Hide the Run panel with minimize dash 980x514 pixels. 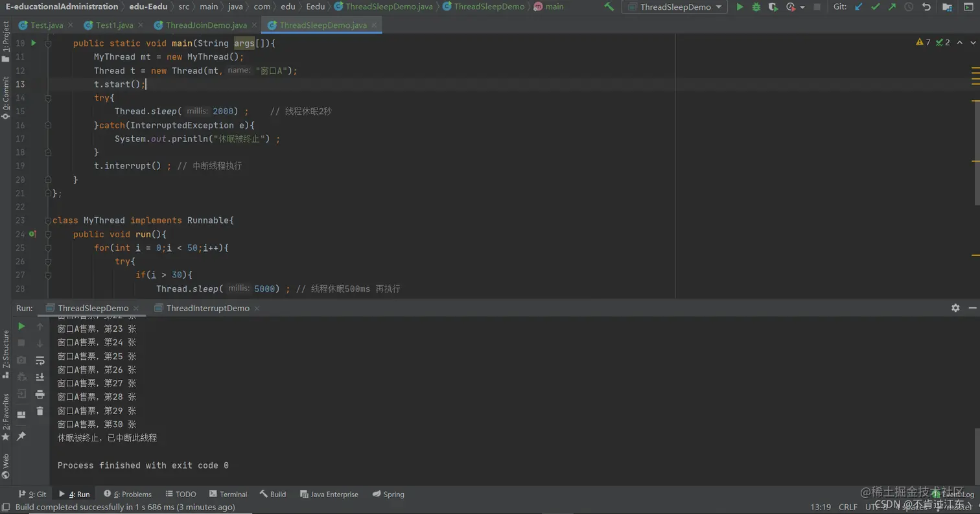click(x=972, y=308)
